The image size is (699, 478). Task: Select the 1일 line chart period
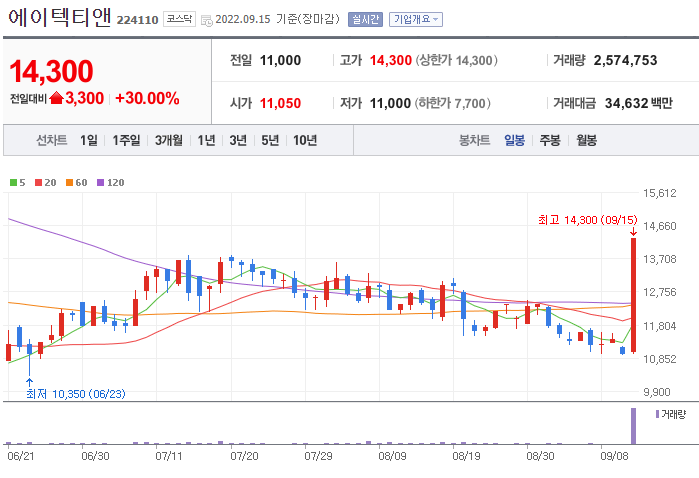tap(89, 140)
